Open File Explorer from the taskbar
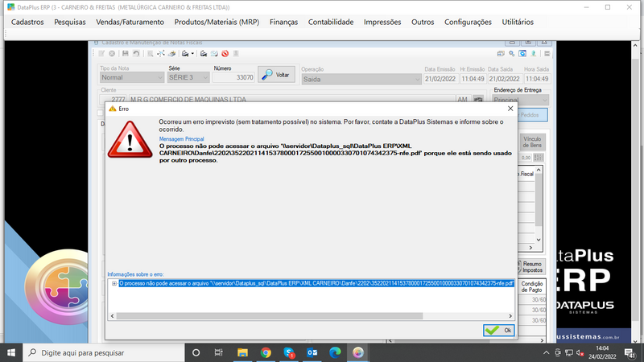Image resolution: width=644 pixels, height=362 pixels. pyautogui.click(x=242, y=352)
